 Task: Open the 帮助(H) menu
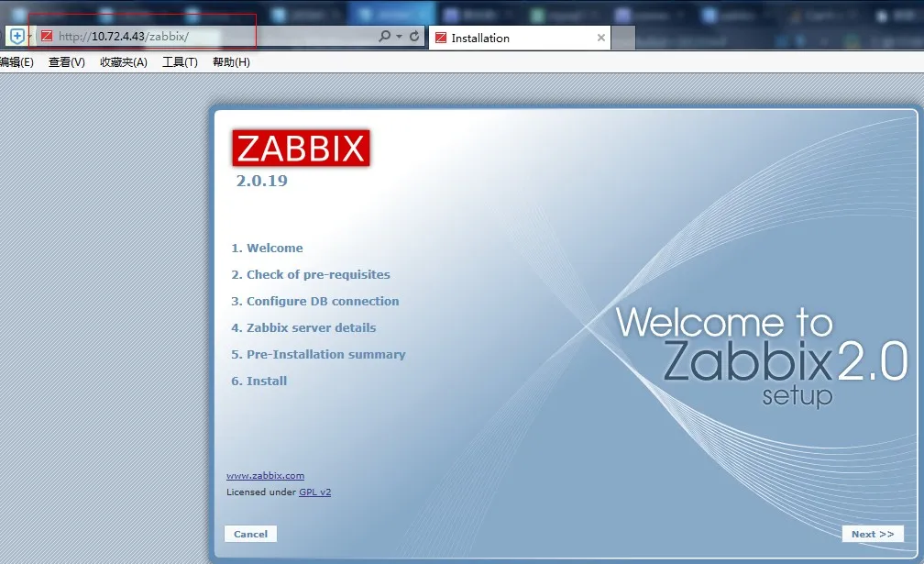tap(231, 61)
